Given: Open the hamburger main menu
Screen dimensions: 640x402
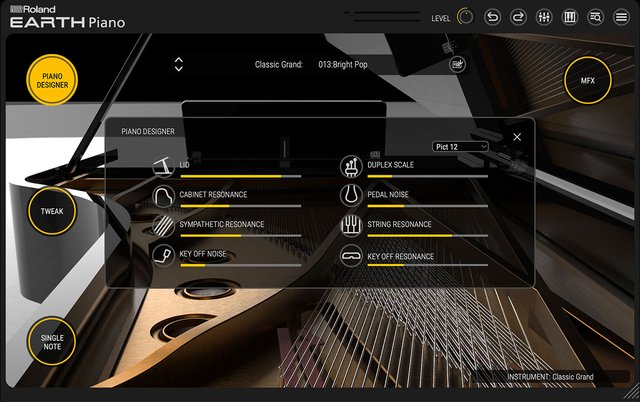Looking at the screenshot, I should click(x=621, y=17).
